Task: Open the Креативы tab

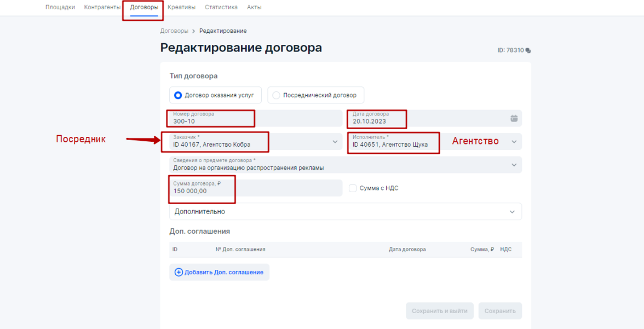Action: point(182,8)
